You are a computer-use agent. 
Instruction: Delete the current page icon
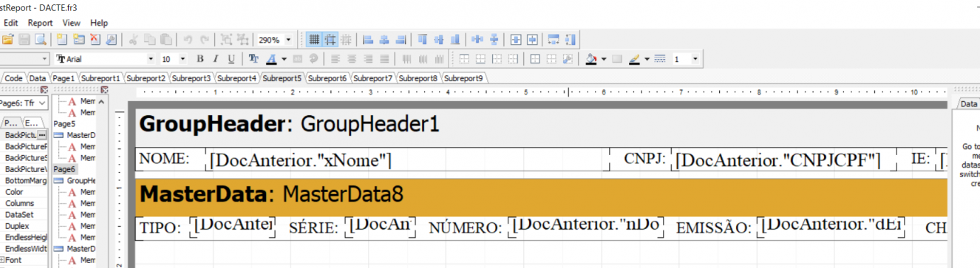pos(95,40)
